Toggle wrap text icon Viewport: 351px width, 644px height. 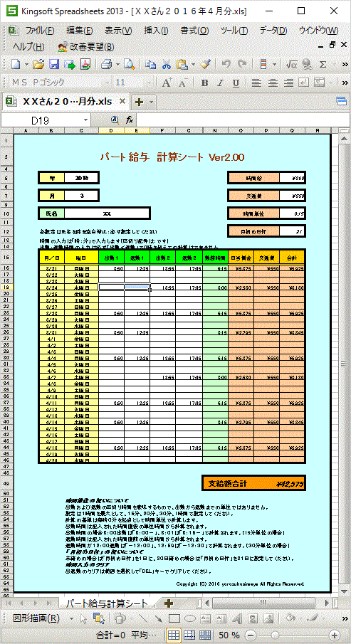[x=303, y=83]
